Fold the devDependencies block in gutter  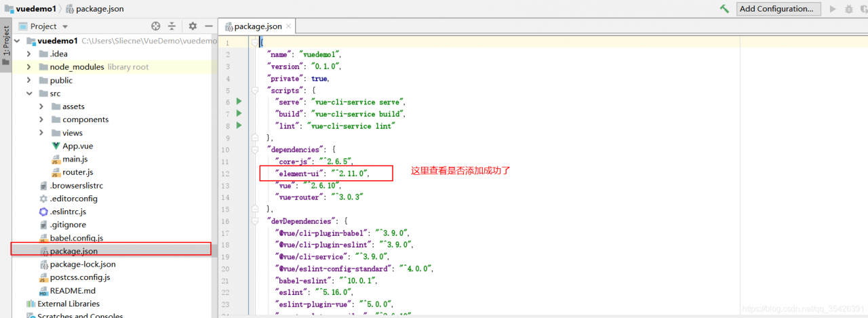255,221
